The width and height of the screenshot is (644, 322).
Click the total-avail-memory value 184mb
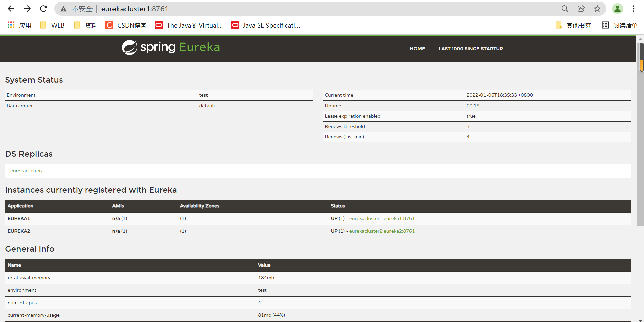click(x=266, y=278)
